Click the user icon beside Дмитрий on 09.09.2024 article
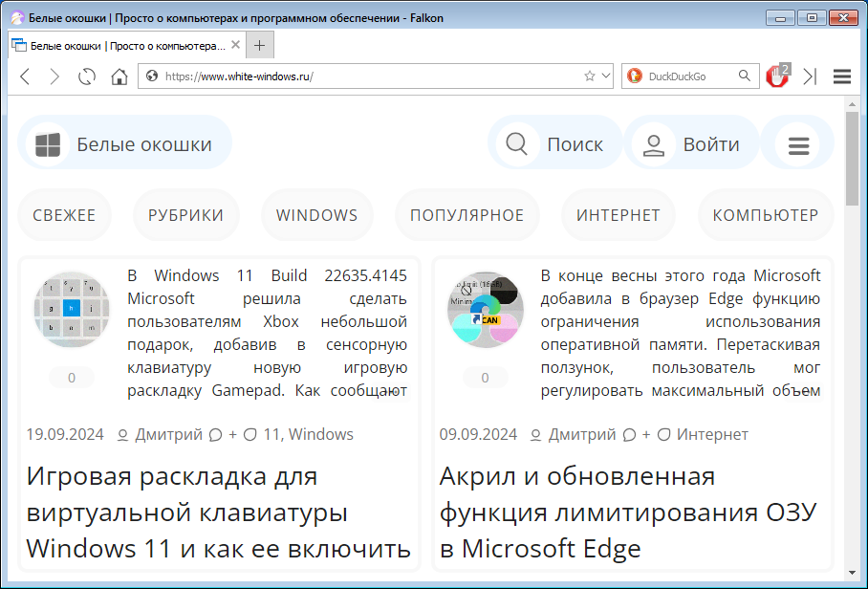The image size is (868, 589). tap(536, 435)
